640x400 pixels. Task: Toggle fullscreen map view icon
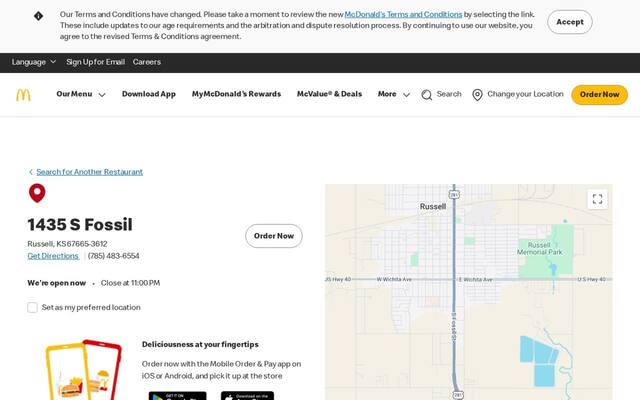(x=597, y=199)
